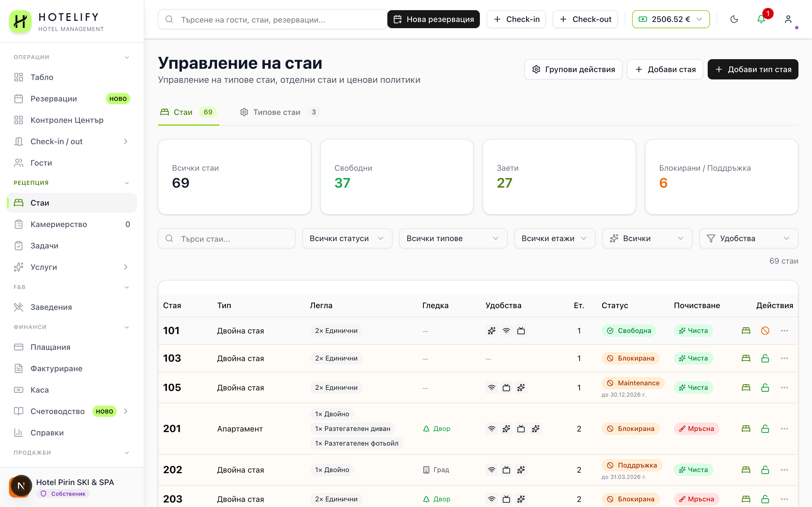Open the bed reservation icon for room 101
This screenshot has width=812, height=507.
(745, 330)
